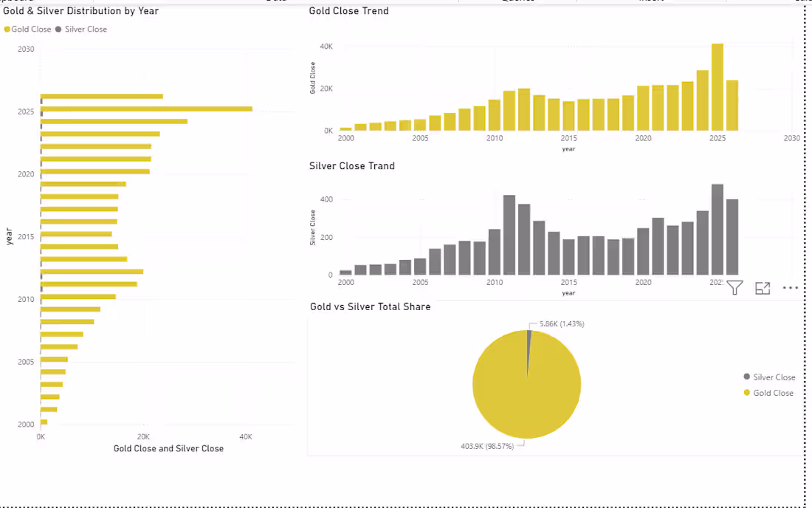
Task: Select the Gold vs Silver Total Share title
Action: (371, 306)
